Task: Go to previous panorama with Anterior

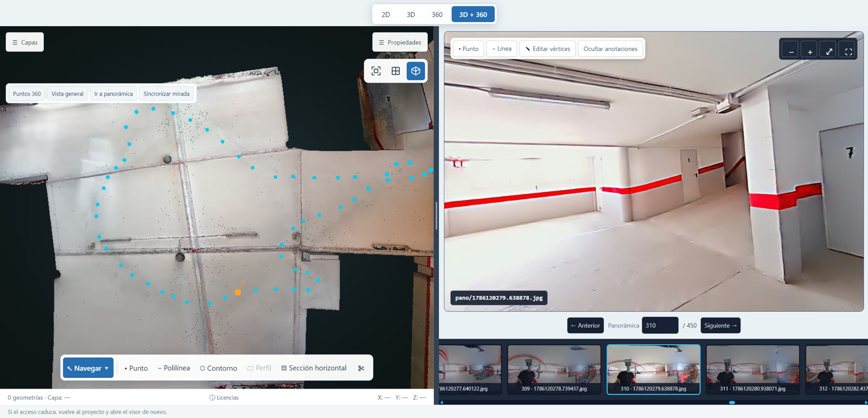Action: 585,326
